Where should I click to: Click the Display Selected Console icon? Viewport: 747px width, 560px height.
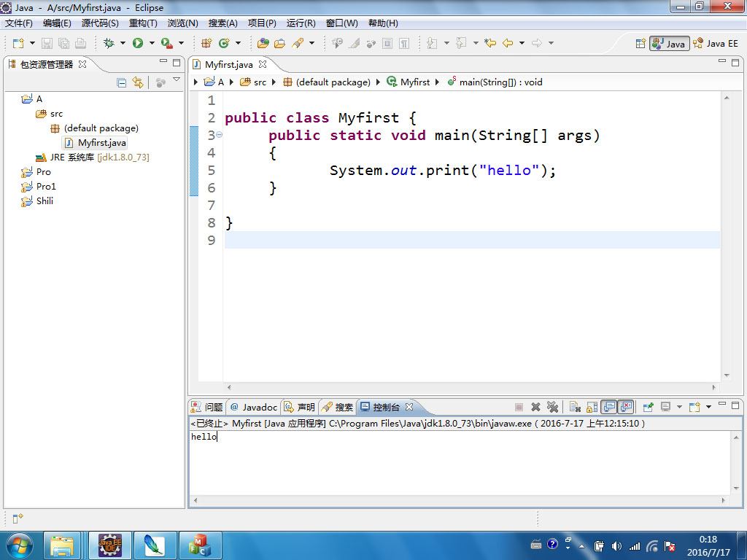click(x=665, y=407)
